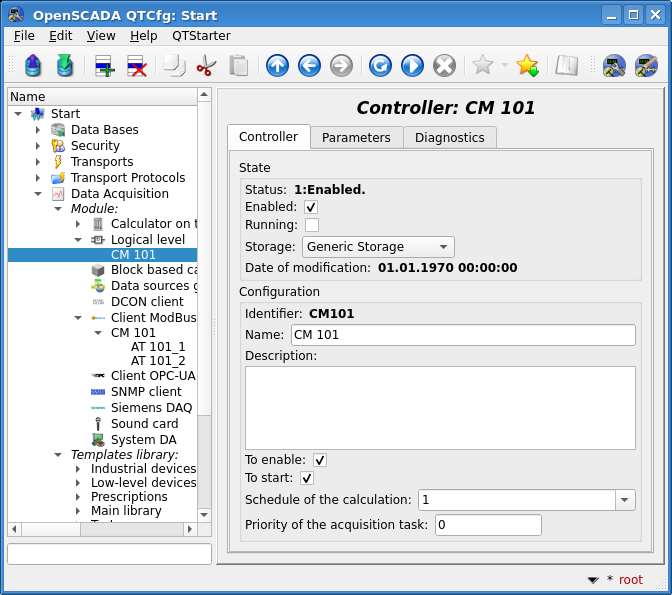Screen dimensions: 672x595
Task: Go up one level with the up arrow
Action: point(277,66)
